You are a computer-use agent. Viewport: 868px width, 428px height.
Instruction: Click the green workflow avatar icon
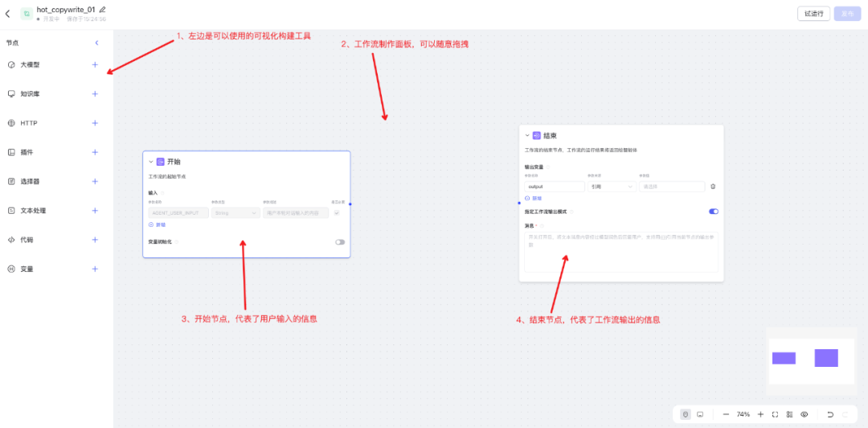(26, 14)
